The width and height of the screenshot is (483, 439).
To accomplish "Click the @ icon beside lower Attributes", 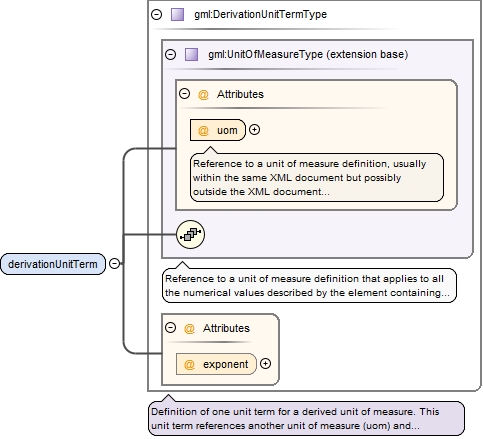I will 189,328.
